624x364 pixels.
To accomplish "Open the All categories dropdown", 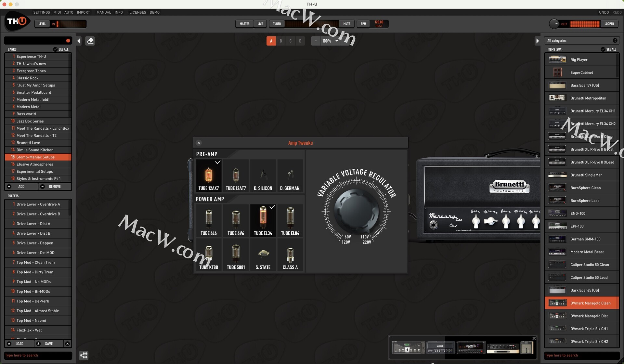I will pyautogui.click(x=582, y=41).
